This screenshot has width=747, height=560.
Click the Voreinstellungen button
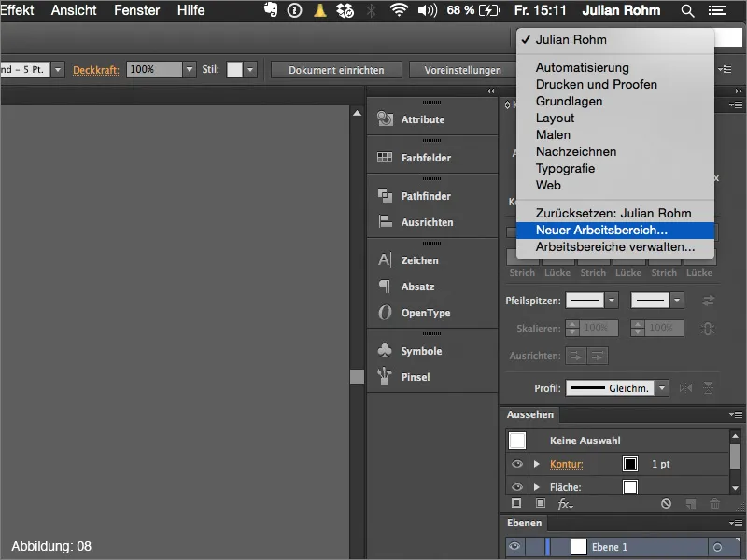tap(462, 70)
